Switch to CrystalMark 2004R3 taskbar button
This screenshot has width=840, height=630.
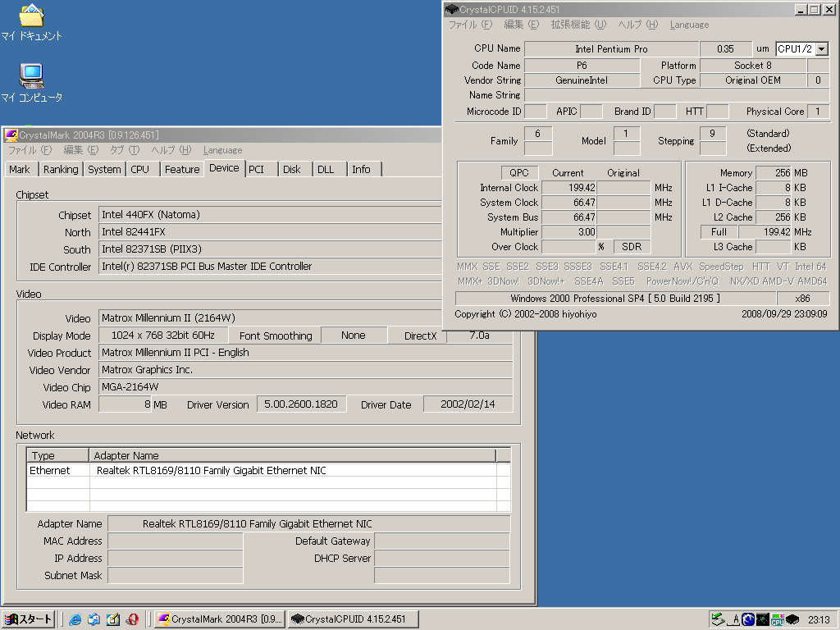click(x=220, y=619)
